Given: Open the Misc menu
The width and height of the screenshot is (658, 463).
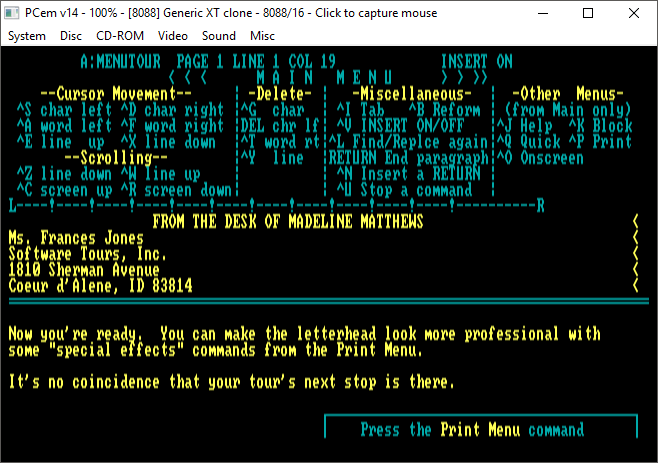Looking at the screenshot, I should point(262,36).
